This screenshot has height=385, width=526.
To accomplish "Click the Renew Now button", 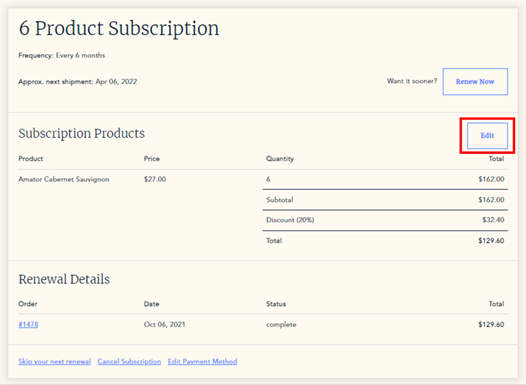I will tap(475, 81).
